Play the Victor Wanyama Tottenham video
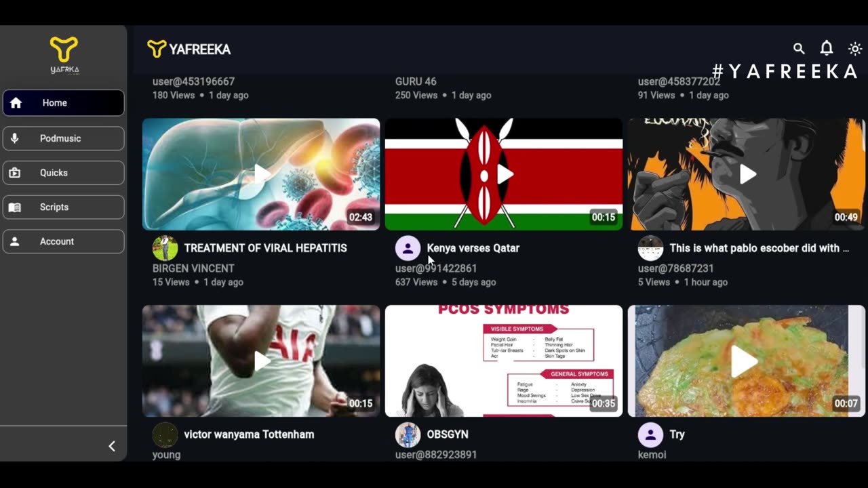The height and width of the screenshot is (488, 868). pyautogui.click(x=261, y=361)
